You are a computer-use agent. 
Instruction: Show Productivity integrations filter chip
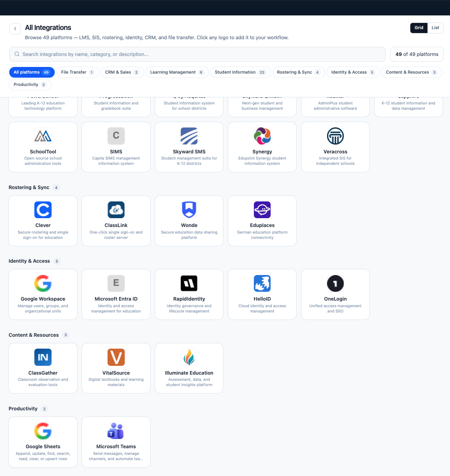[x=30, y=85]
